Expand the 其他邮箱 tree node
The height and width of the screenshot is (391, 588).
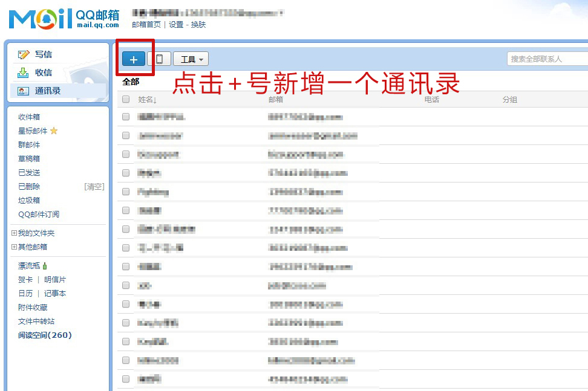click(14, 247)
